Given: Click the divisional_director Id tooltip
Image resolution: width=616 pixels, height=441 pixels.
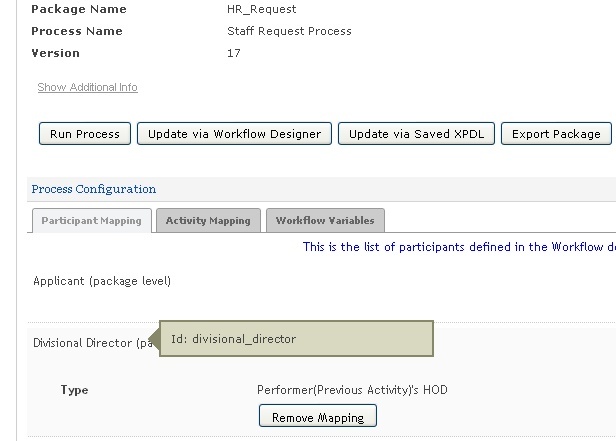Looking at the screenshot, I should 296,339.
